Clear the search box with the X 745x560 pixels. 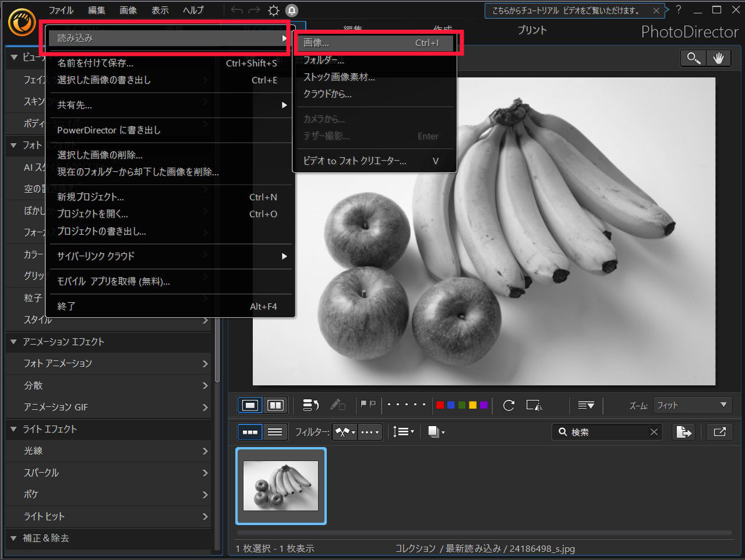[x=654, y=432]
